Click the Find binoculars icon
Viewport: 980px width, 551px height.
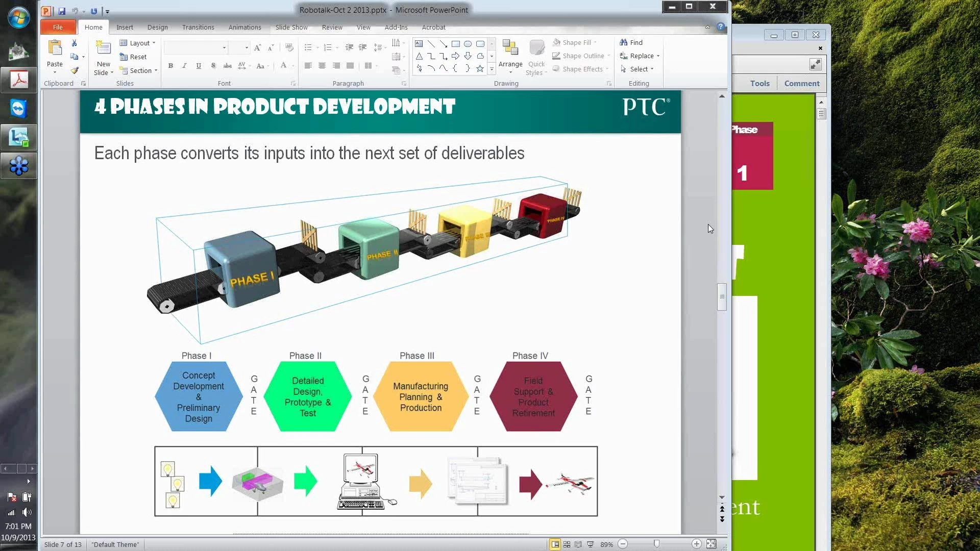point(624,42)
